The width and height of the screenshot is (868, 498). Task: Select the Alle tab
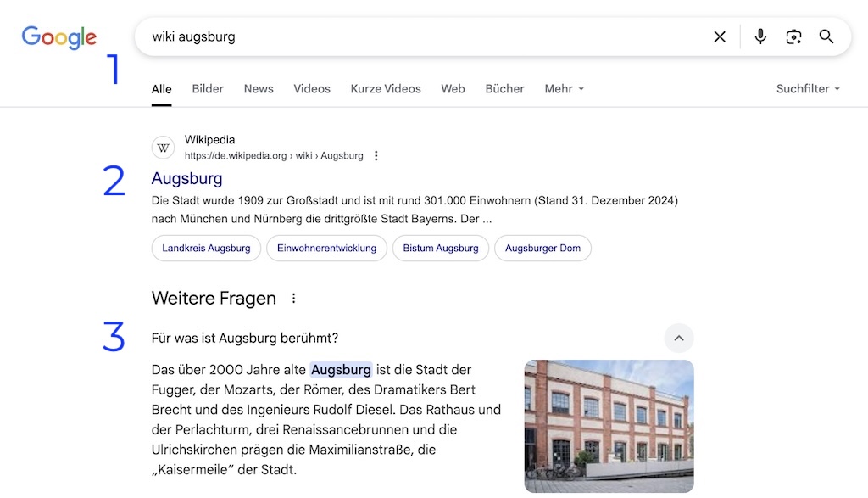click(162, 89)
